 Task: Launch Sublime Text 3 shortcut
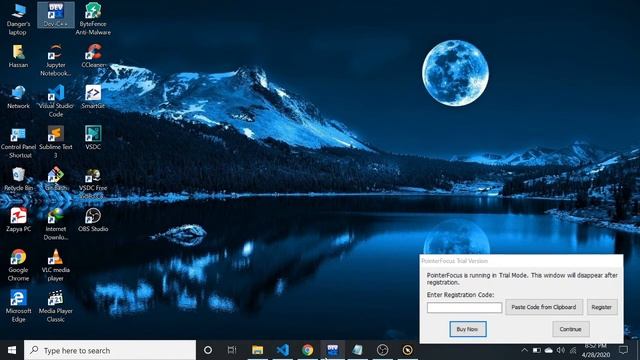[x=56, y=142]
